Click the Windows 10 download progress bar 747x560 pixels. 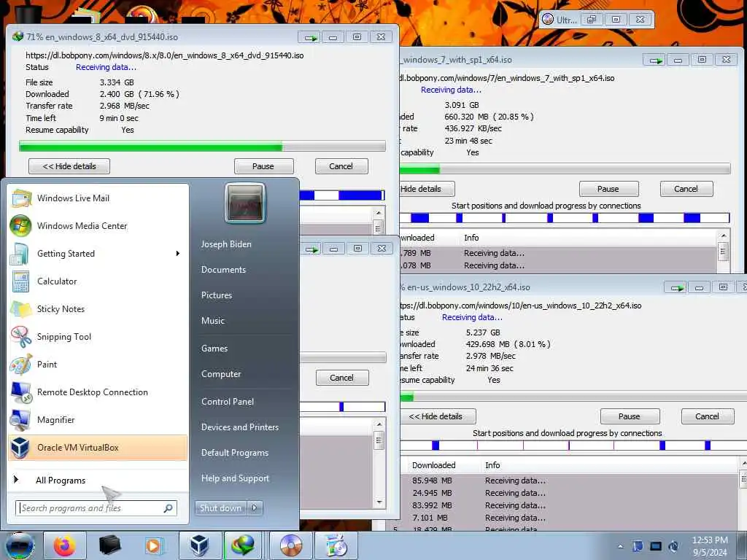[573, 396]
